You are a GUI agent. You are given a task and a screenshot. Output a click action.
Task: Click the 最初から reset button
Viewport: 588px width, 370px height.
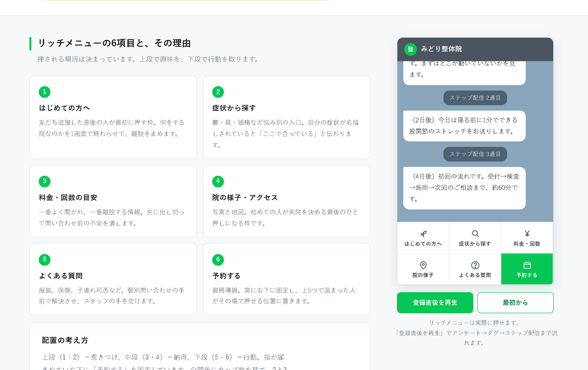[x=515, y=302]
